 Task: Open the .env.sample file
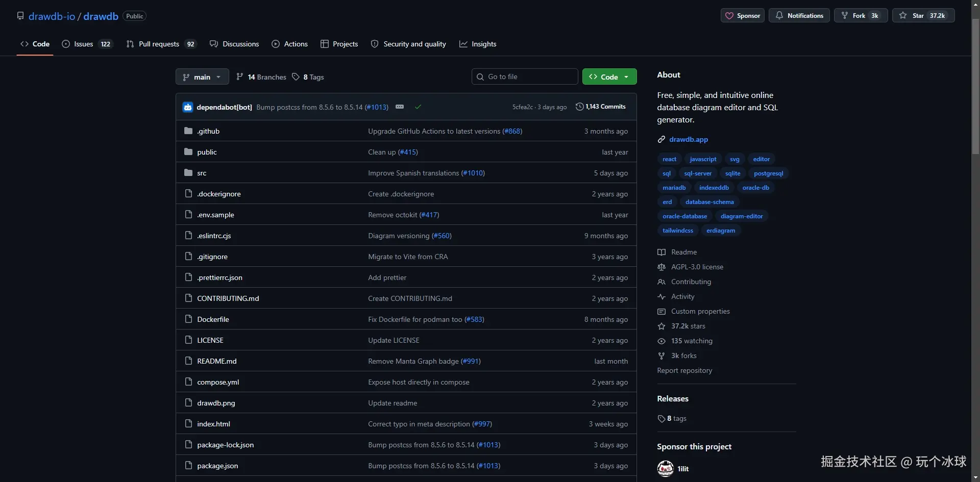(215, 215)
